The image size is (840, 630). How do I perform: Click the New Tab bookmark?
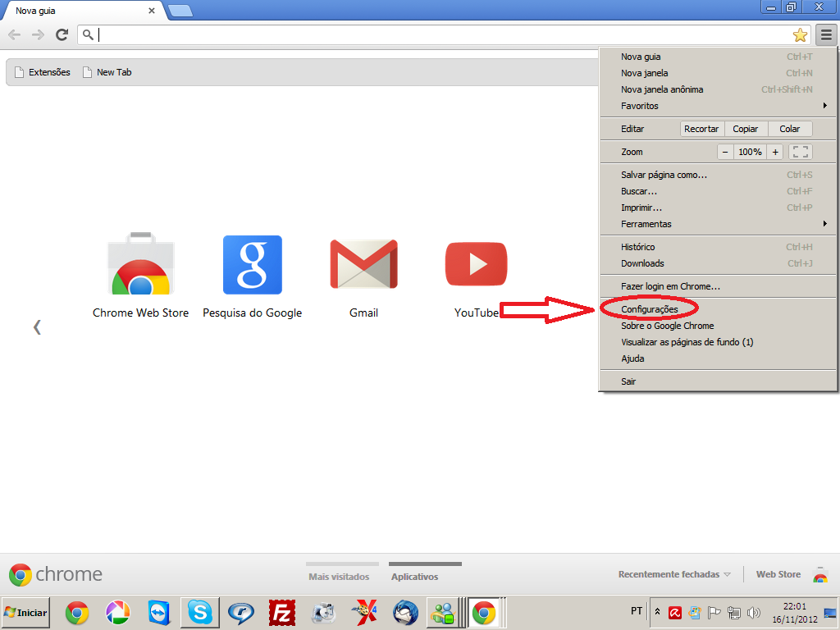[x=107, y=72]
